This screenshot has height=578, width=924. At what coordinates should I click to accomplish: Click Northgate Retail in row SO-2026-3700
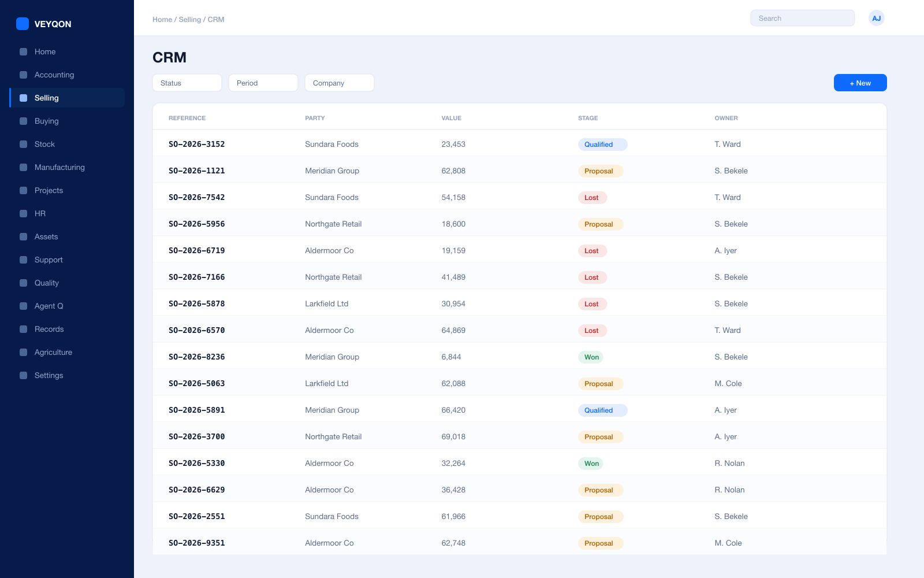click(333, 436)
